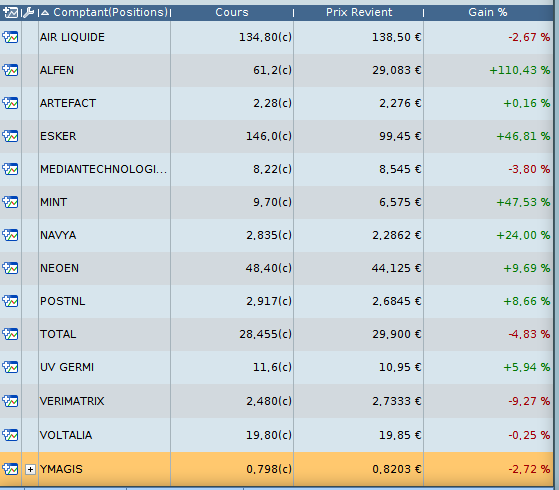
Task: Click the -4,83 % gain value
Action: click(529, 334)
